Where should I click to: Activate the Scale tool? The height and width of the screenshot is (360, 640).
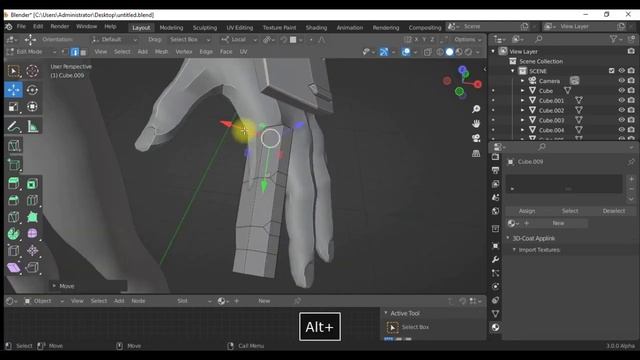pyautogui.click(x=13, y=107)
